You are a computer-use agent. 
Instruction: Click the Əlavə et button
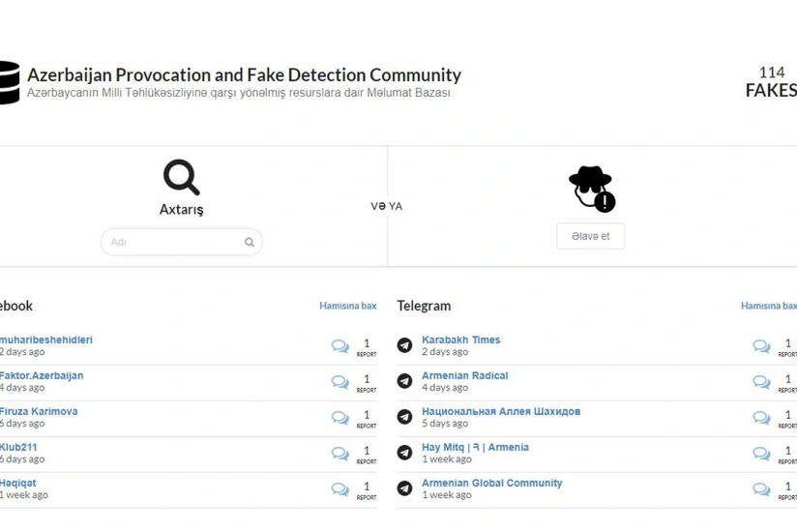591,236
